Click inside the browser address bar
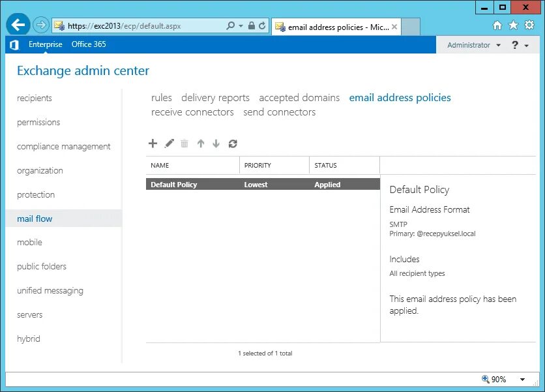 [130, 24]
